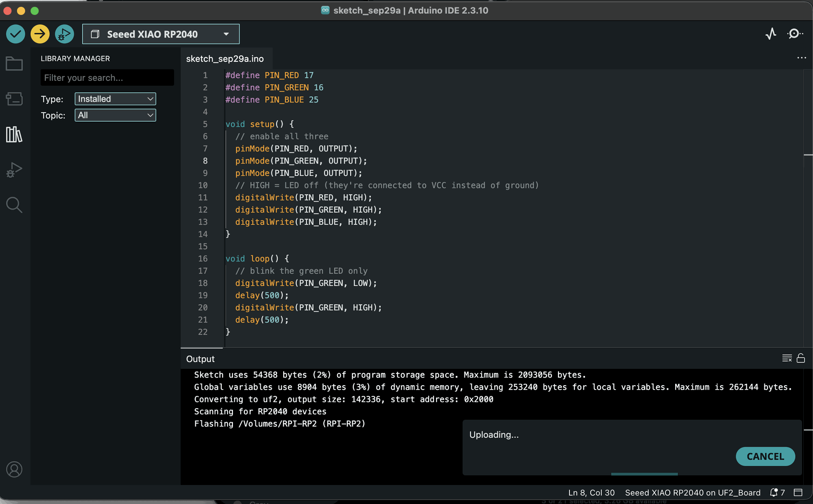Click the Scanning for RP2040 devices line
Screen dimensions: 813x504
point(260,412)
